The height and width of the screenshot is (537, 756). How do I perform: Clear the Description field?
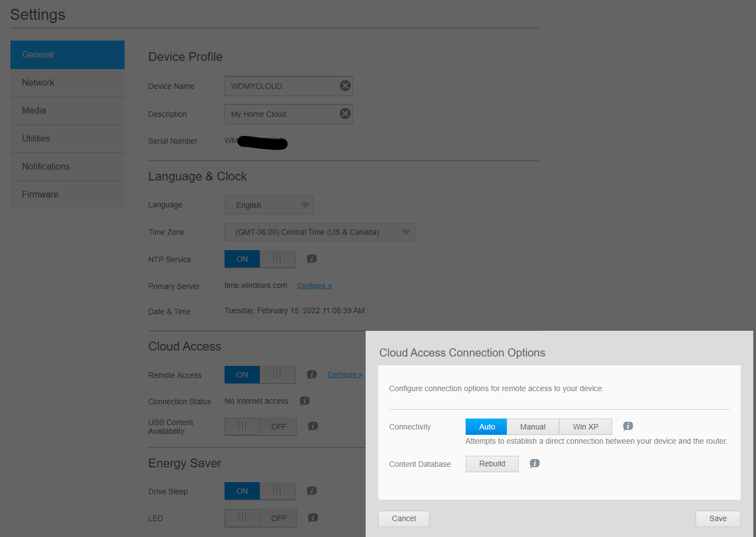pos(345,114)
